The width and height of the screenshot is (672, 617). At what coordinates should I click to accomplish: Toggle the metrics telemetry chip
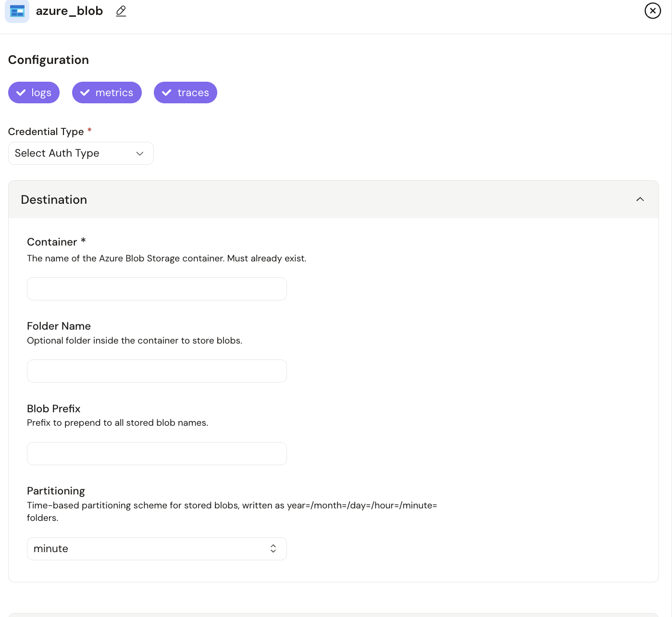[107, 92]
